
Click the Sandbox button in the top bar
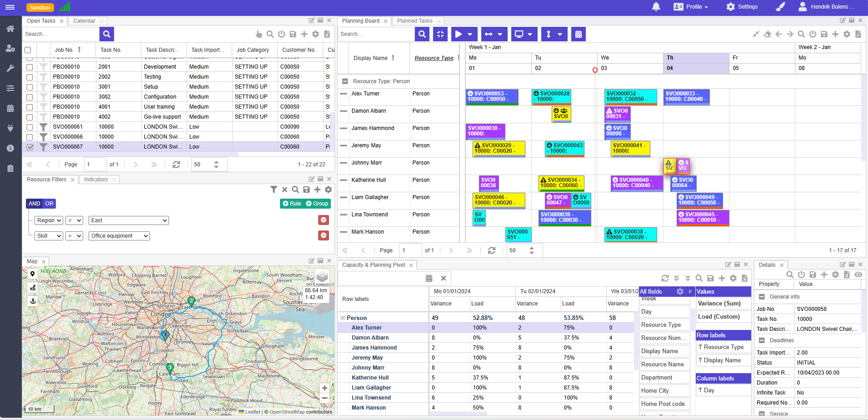point(40,7)
